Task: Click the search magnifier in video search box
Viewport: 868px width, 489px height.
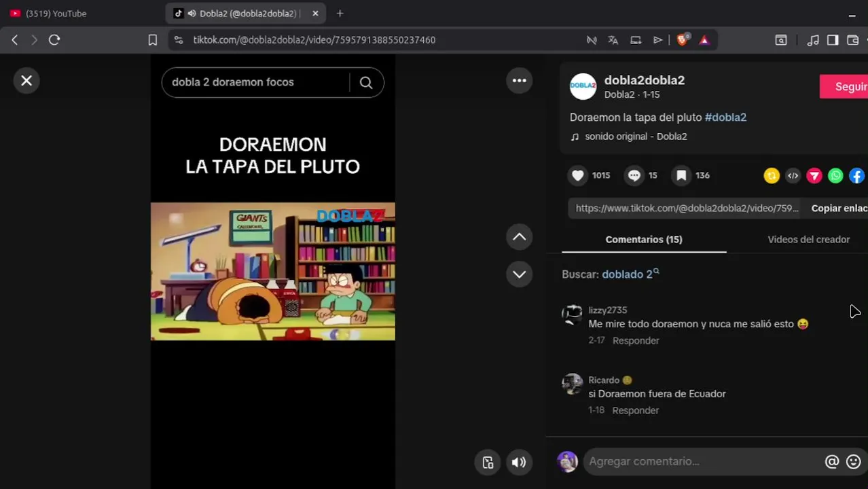Action: coord(366,82)
